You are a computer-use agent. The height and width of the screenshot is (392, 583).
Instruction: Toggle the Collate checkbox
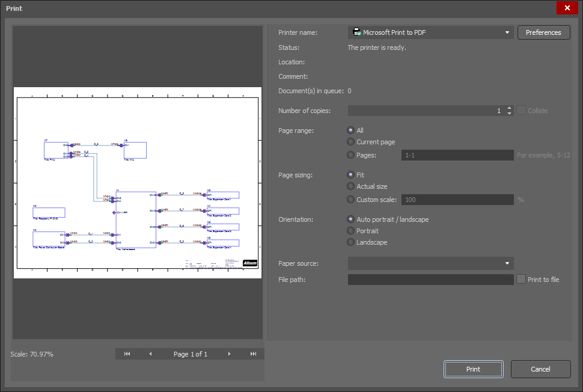click(520, 110)
